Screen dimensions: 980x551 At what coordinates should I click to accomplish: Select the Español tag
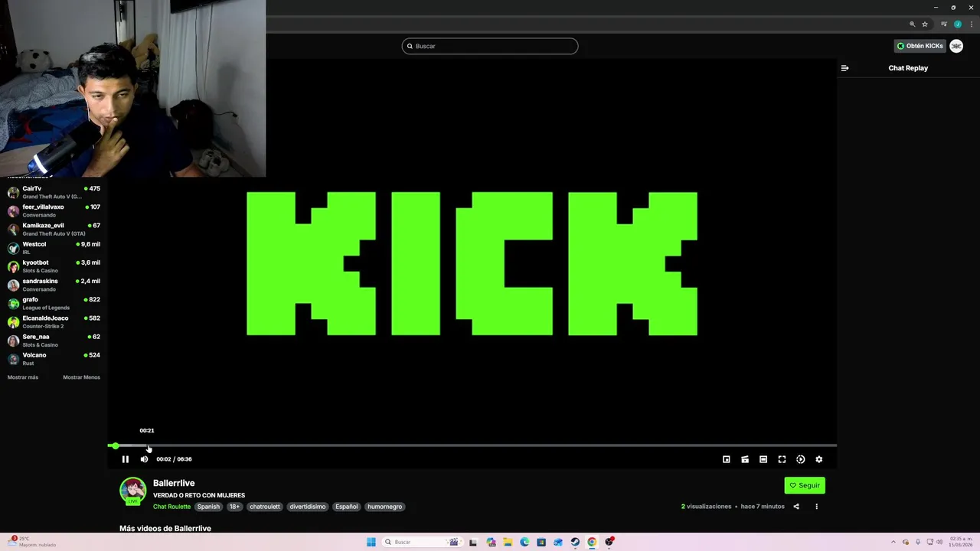click(x=346, y=507)
